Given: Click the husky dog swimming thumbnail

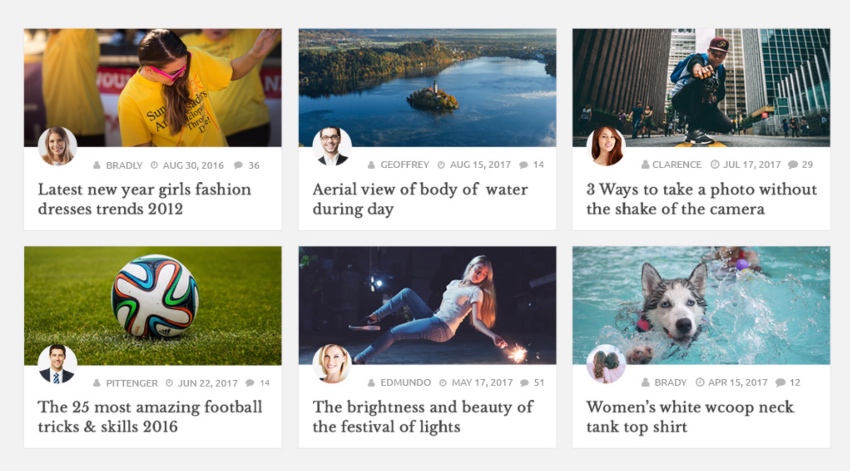Looking at the screenshot, I should click(x=701, y=298).
